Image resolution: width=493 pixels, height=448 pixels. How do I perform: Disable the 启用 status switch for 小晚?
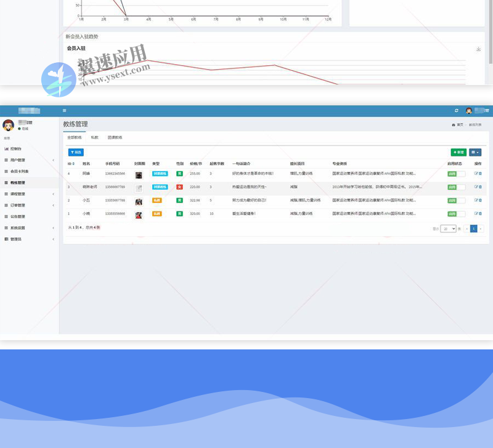(456, 214)
